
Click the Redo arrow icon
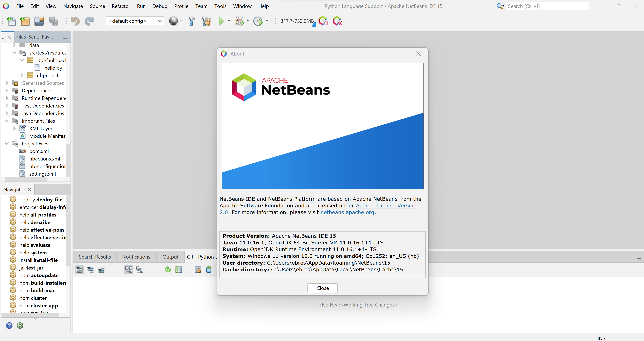(89, 21)
